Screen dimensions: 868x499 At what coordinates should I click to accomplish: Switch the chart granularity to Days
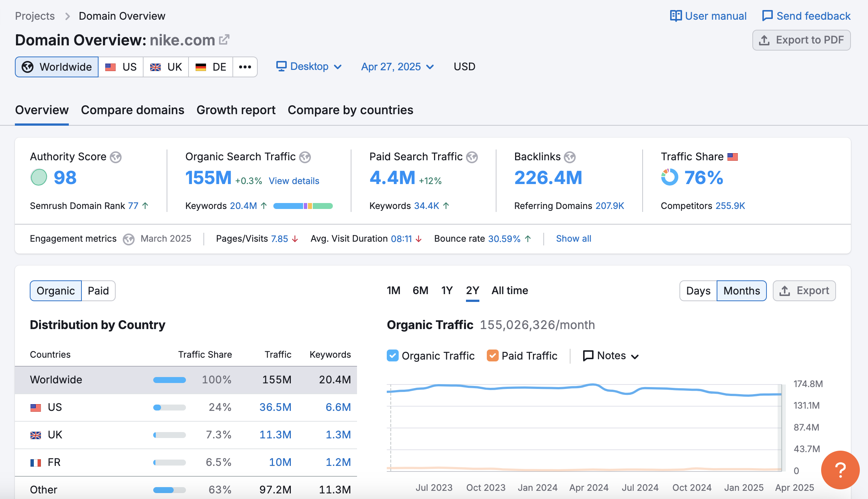point(698,290)
